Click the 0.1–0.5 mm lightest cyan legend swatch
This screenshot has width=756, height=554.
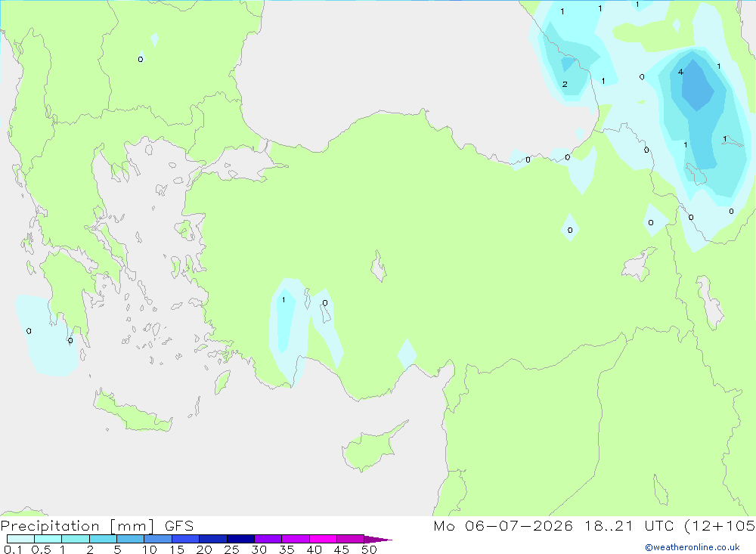(20, 539)
